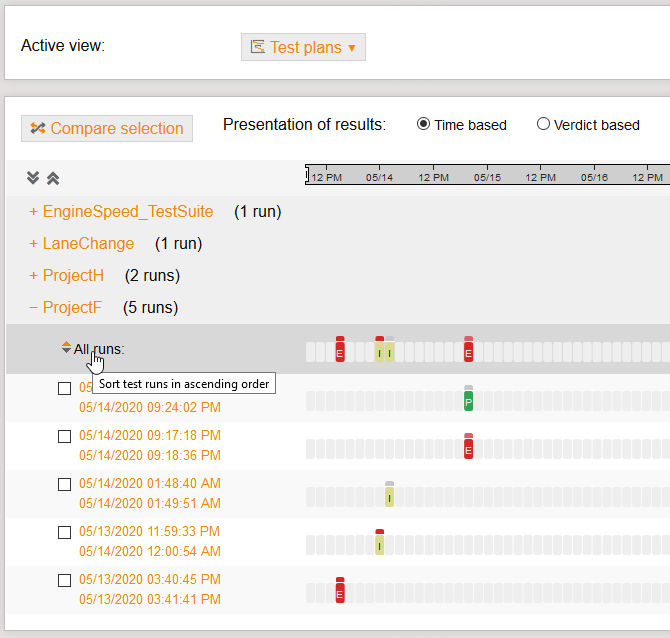Viewport: 670px width, 638px height.
Task: Open the Test plans active view dropdown
Action: tap(303, 47)
